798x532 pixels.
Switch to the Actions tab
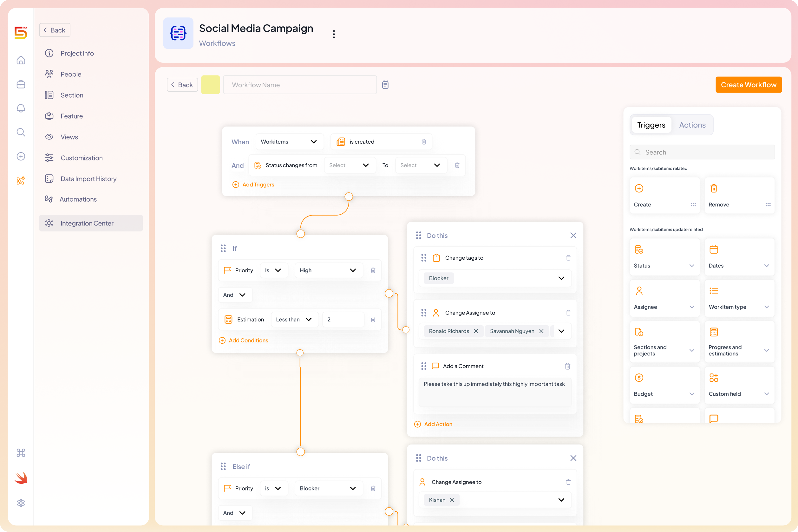(692, 125)
